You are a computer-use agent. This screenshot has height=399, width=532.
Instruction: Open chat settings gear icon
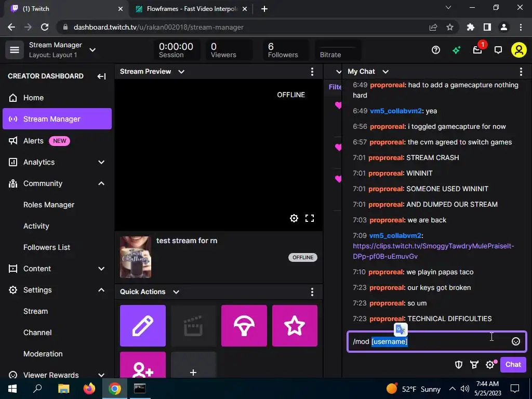490,365
